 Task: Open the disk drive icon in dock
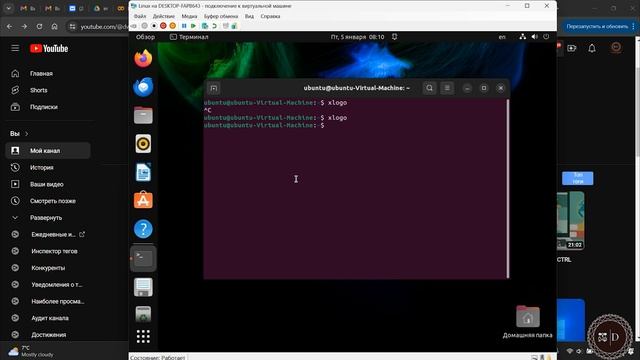[143, 287]
